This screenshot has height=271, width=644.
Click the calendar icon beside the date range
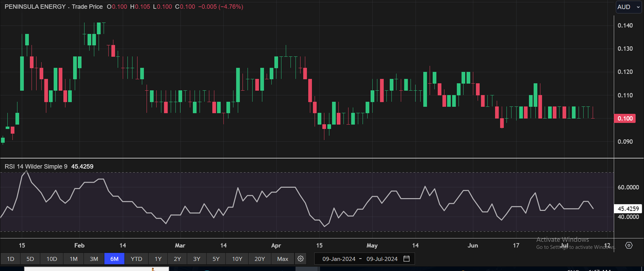pyautogui.click(x=406, y=259)
